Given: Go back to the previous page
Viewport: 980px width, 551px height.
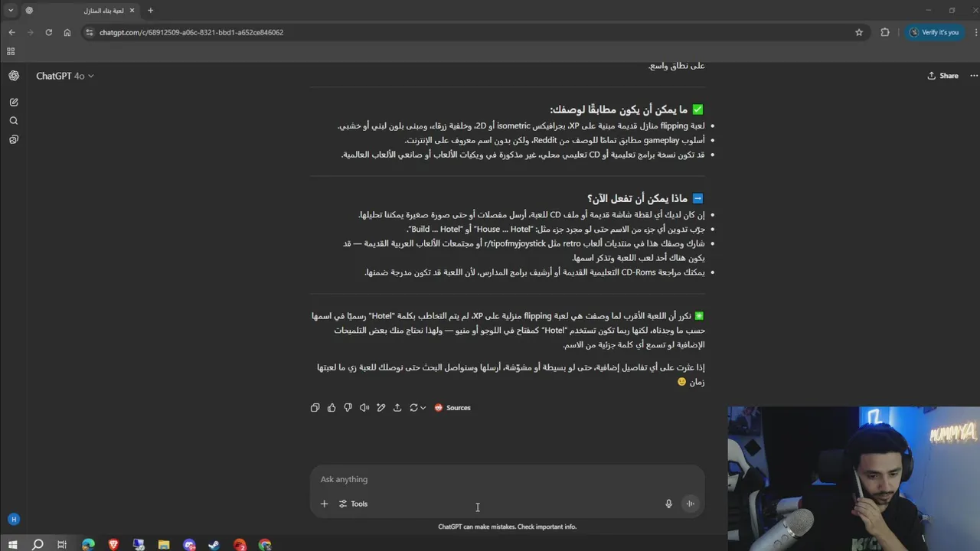Looking at the screenshot, I should click(11, 32).
